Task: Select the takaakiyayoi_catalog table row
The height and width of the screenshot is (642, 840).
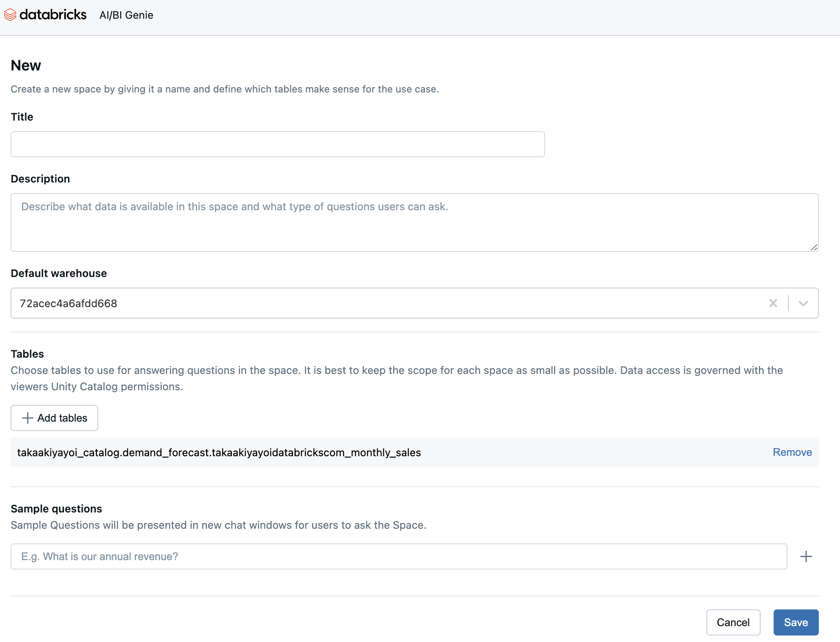Action: tap(219, 452)
